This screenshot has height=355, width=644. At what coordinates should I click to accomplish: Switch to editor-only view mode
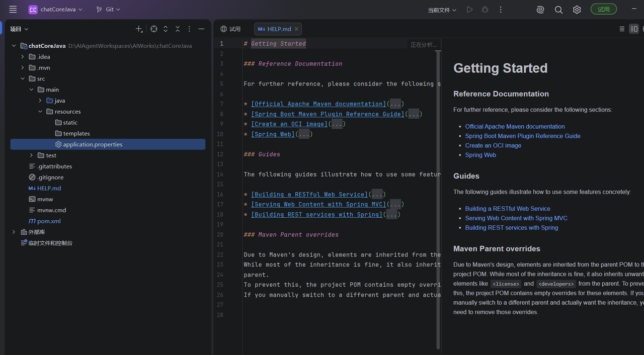pyautogui.click(x=622, y=29)
